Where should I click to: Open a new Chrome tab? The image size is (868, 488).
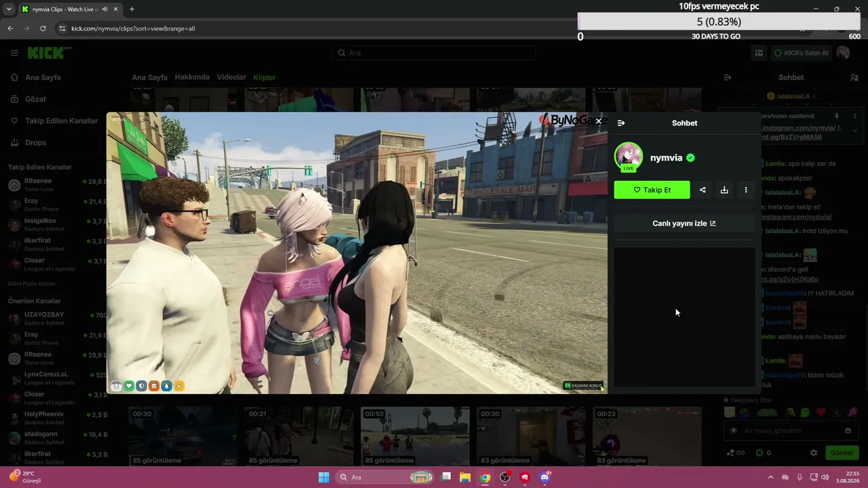(x=132, y=9)
